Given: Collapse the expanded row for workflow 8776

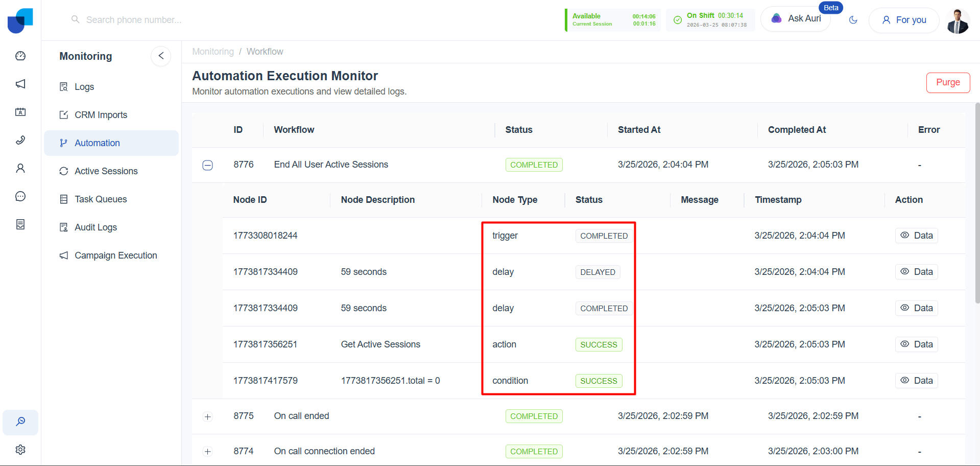Looking at the screenshot, I should [207, 165].
